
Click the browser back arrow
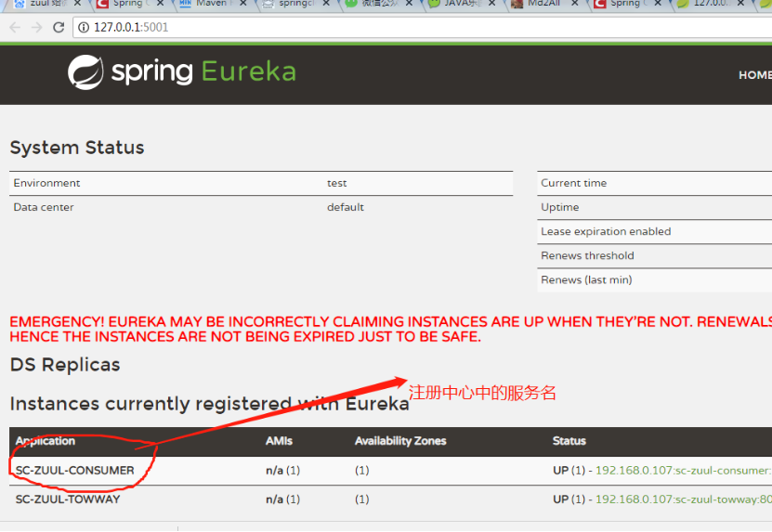pyautogui.click(x=15, y=27)
